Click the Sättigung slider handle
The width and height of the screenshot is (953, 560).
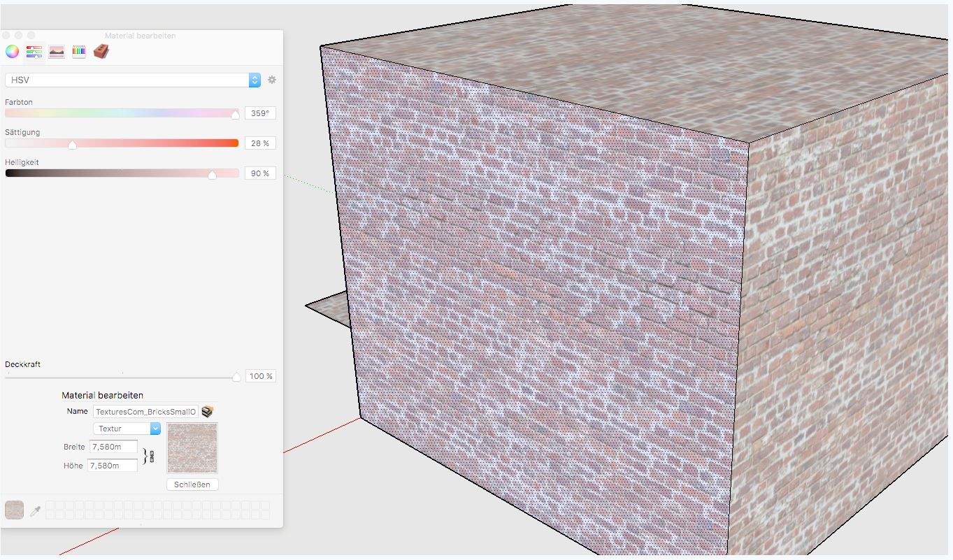[x=72, y=145]
